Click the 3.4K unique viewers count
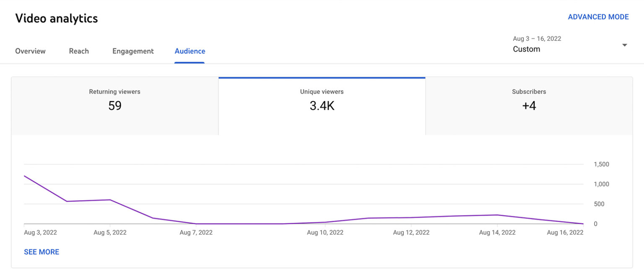644x274 pixels. tap(321, 106)
